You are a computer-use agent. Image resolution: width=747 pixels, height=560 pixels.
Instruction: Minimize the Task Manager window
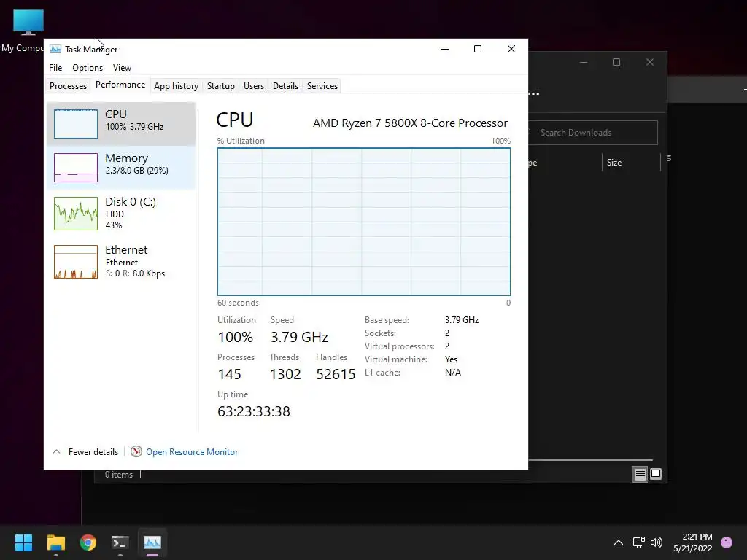445,49
